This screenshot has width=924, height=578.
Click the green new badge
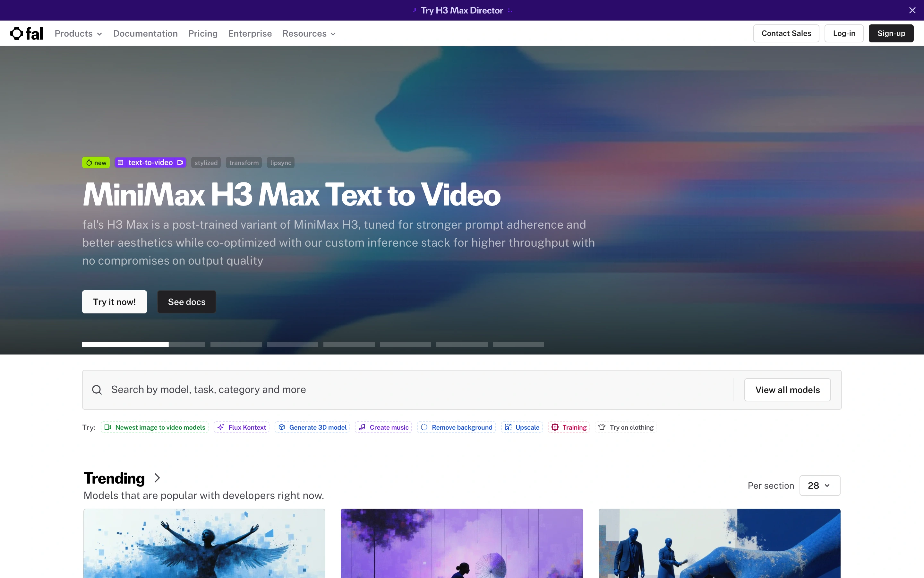(96, 162)
